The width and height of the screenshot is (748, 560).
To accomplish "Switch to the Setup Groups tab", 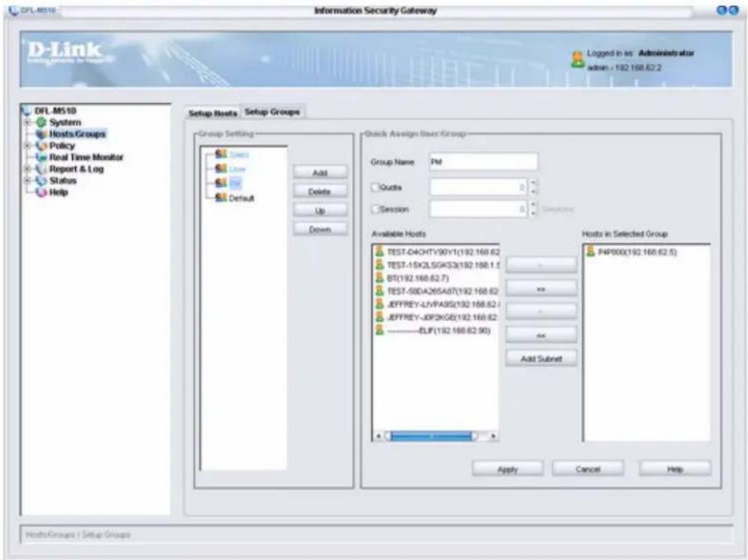I will click(273, 112).
